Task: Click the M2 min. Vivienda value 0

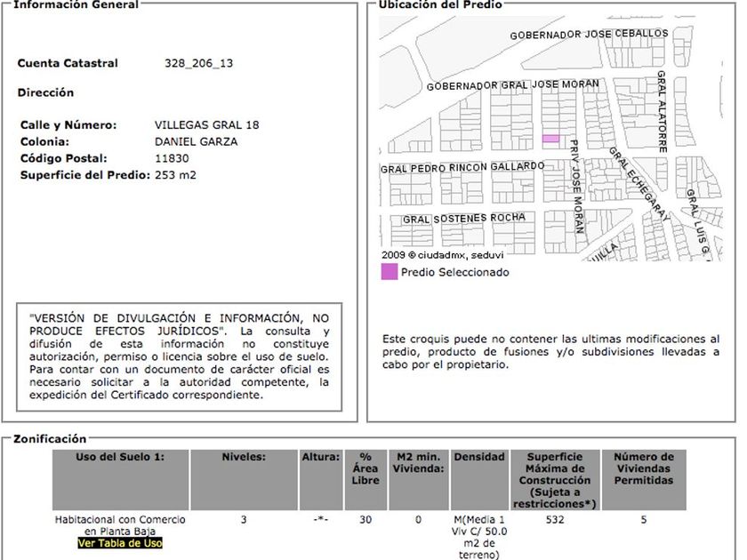Action: click(418, 519)
